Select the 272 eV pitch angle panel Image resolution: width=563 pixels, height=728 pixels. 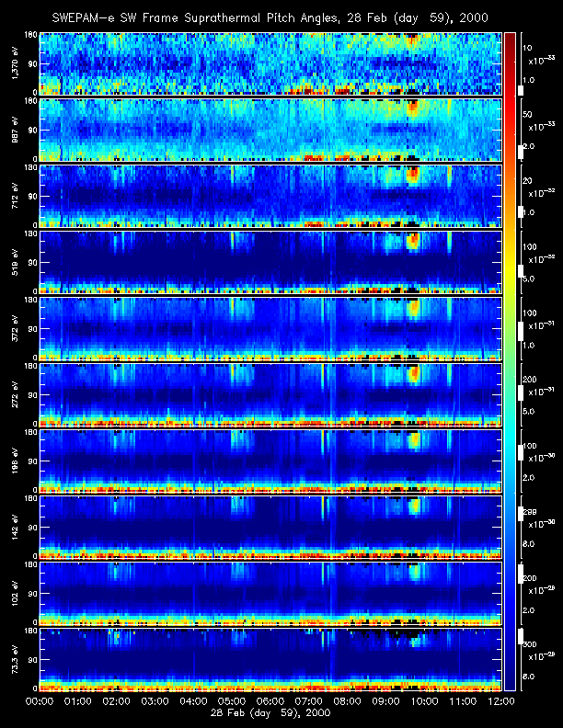(269, 394)
